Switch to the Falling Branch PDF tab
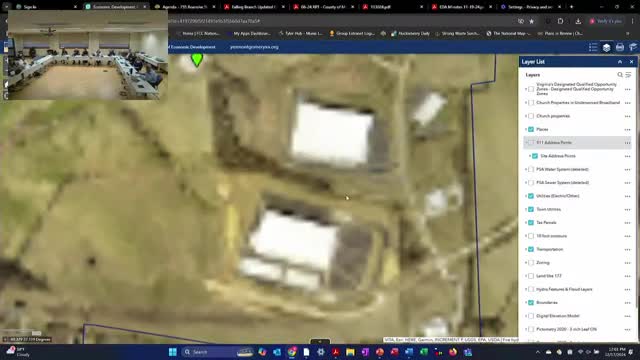Screen dimensions: 640x360 [x=253, y=7]
